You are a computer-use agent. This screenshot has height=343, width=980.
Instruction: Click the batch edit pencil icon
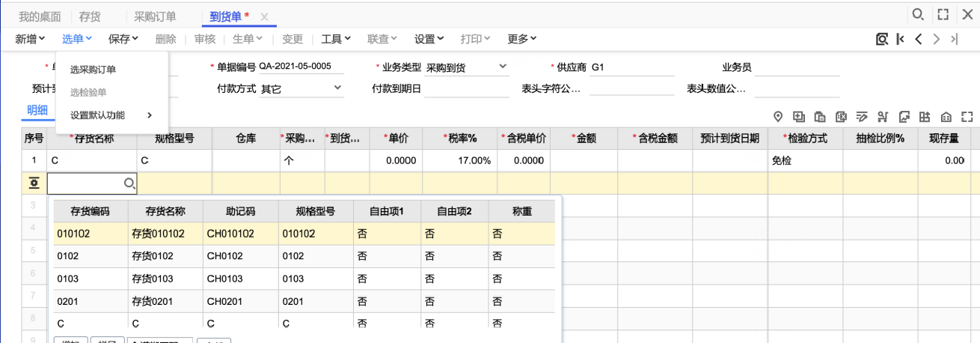862,117
